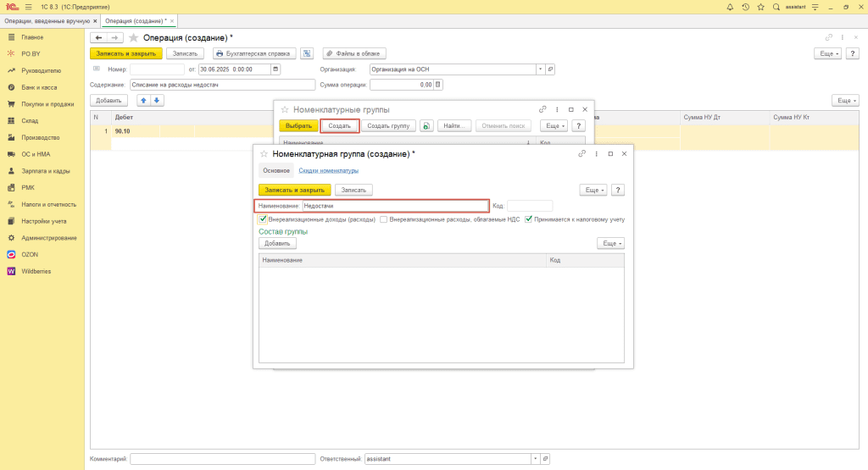Open Еще next to Записать in group form

(x=593, y=190)
